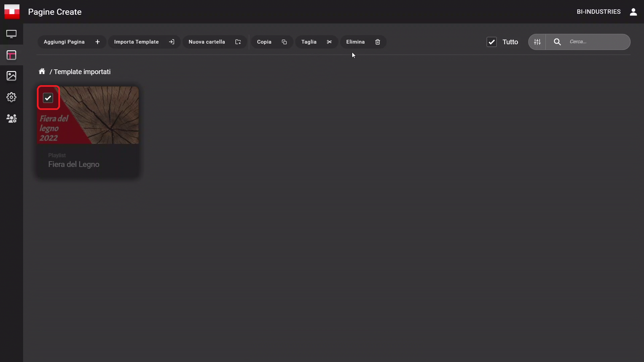Screen dimensions: 644x362
Task: Toggle the Tutto select-all checkbox
Action: [491, 42]
